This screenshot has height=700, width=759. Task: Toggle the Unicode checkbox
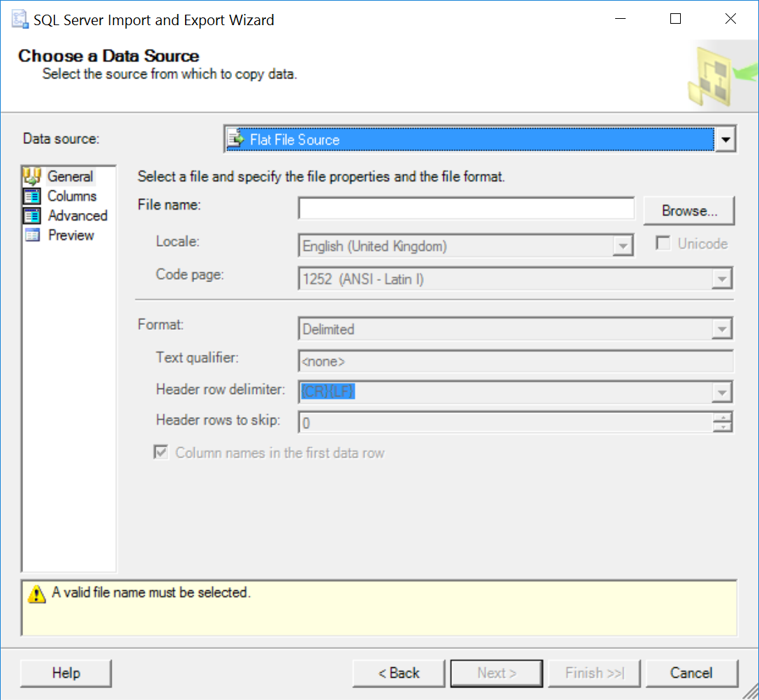click(664, 244)
